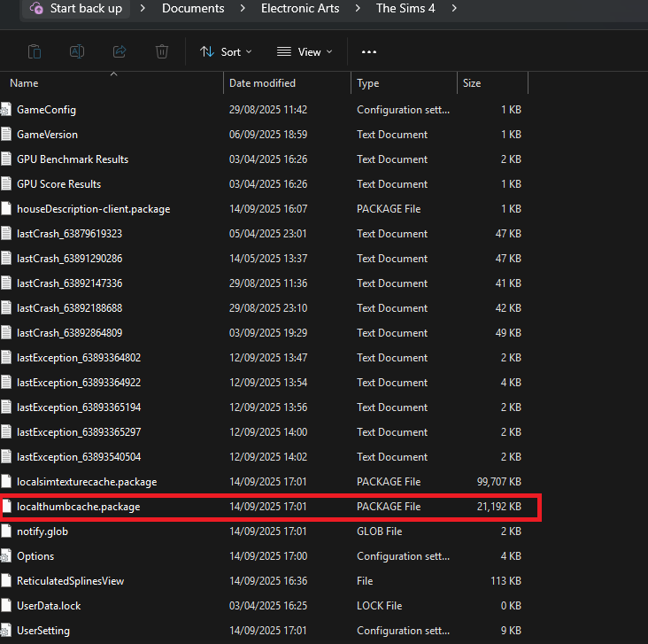Click the Paste clipboard icon in toolbar
This screenshot has height=644, width=648.
34,51
